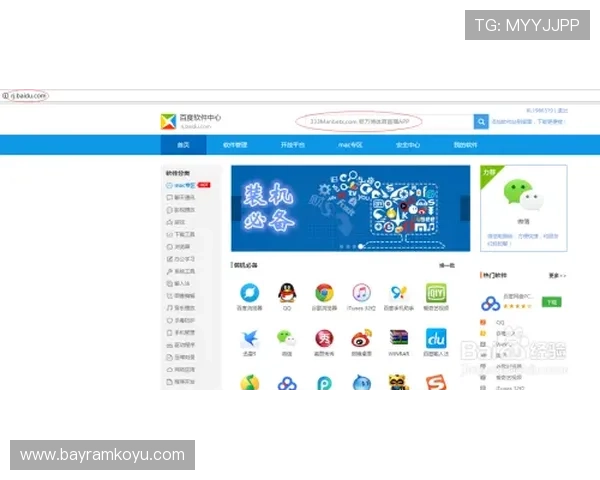Click the blue 'du' Baidu input app icon
This screenshot has height=480, width=600.
point(436,338)
